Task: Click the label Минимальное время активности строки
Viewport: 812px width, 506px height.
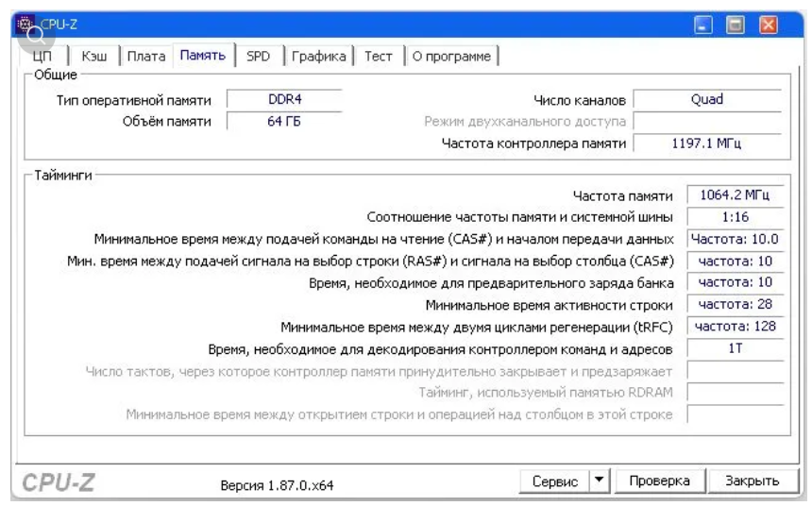Action: [549, 306]
